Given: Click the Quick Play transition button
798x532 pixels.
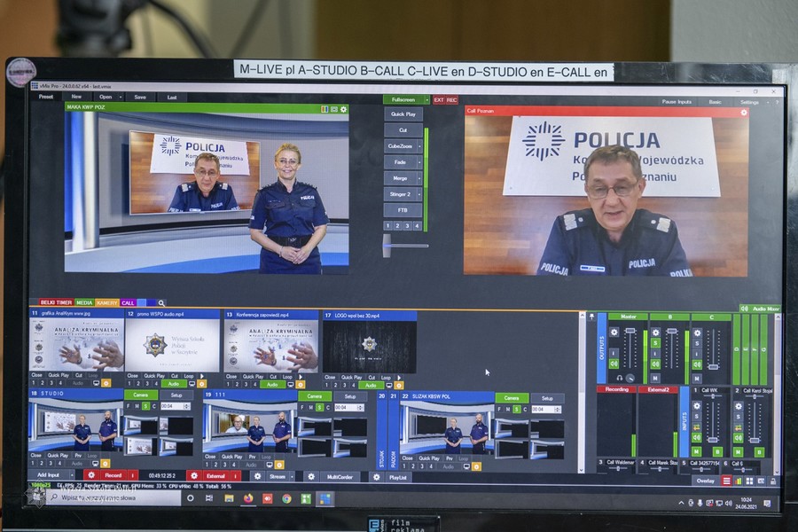Looking at the screenshot, I should (403, 113).
